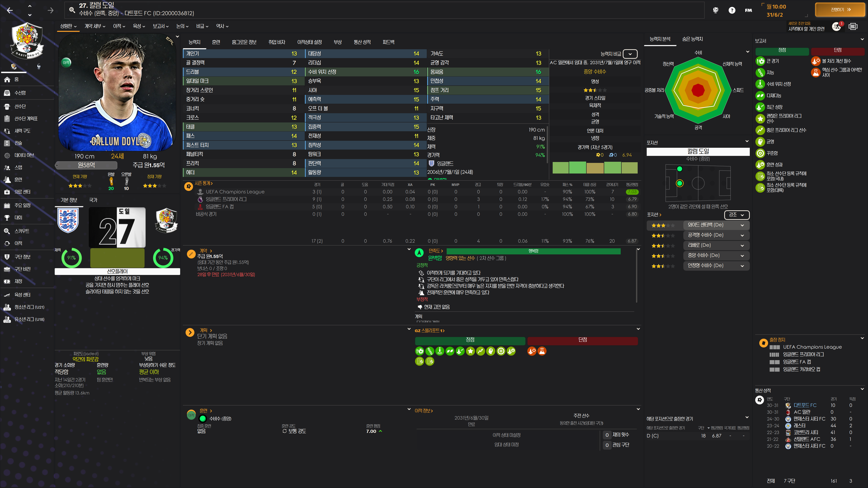The width and height of the screenshot is (868, 488).
Task: Click the appearance eligibility orange icon
Action: 763,343
